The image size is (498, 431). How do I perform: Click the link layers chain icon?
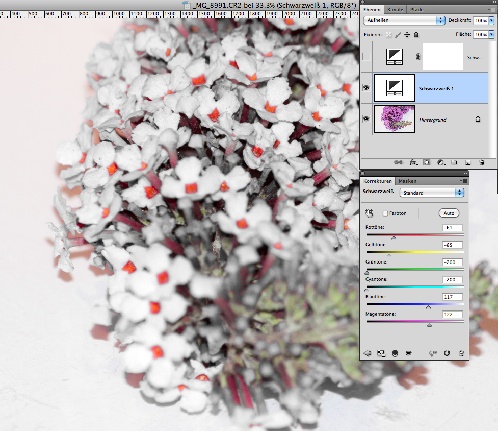click(398, 162)
